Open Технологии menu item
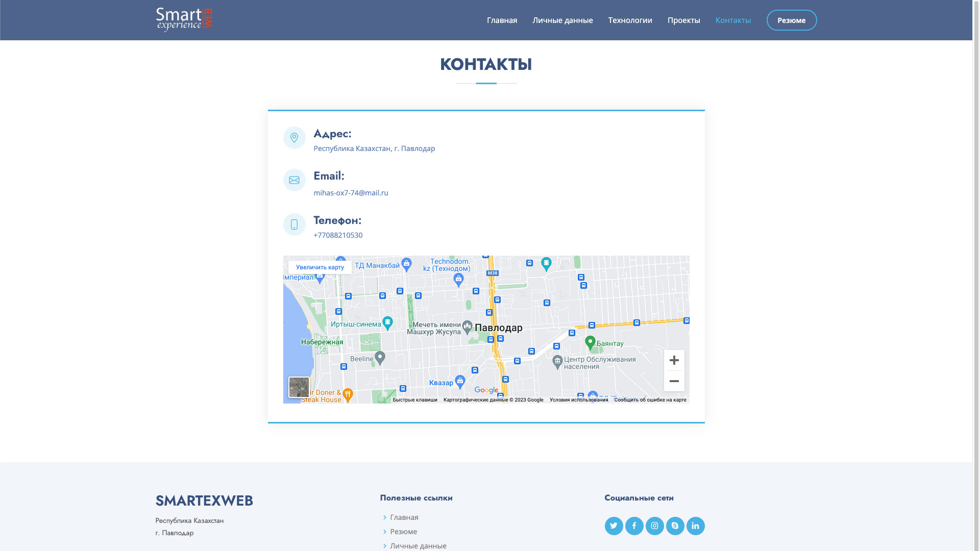 coord(630,20)
